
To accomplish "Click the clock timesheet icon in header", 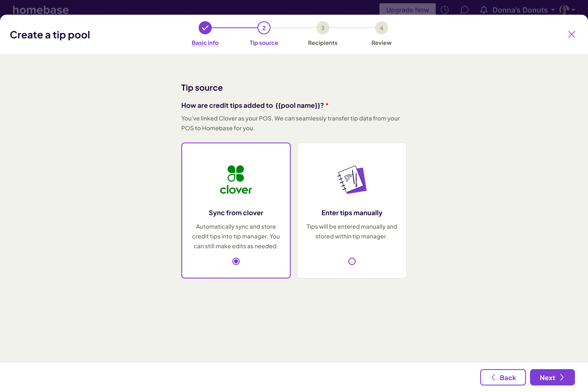I will pos(444,10).
